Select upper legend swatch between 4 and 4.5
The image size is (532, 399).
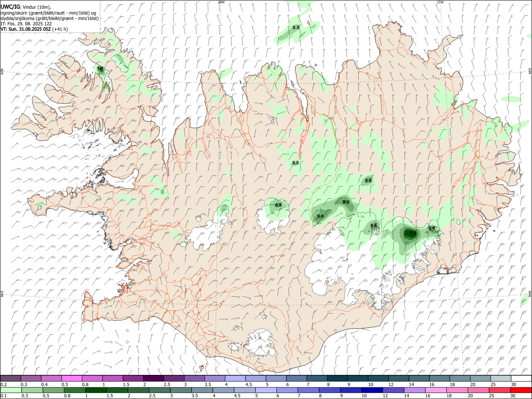click(x=235, y=379)
